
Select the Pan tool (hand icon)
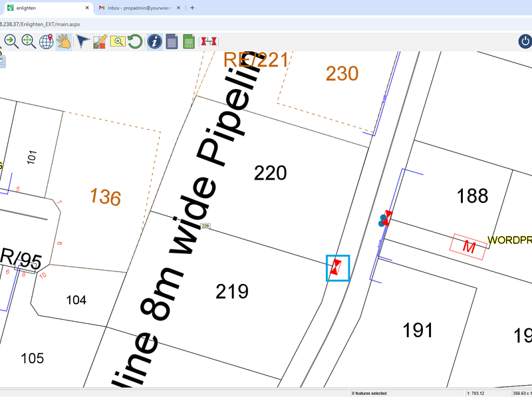[64, 41]
